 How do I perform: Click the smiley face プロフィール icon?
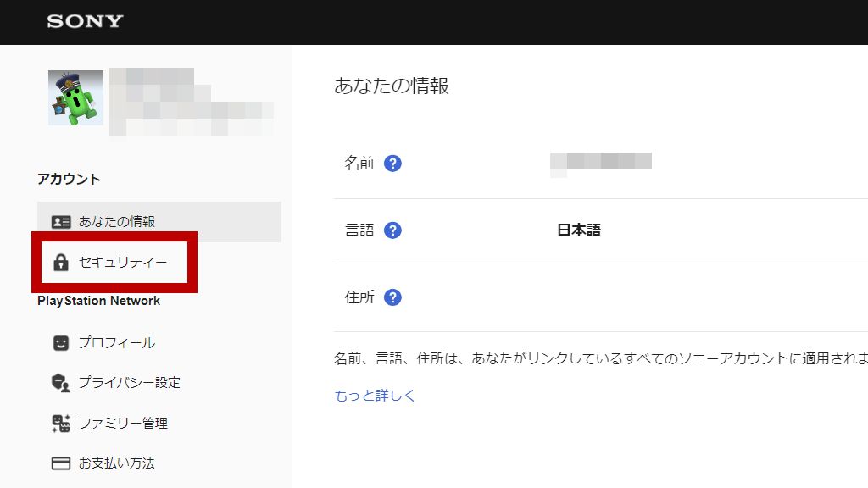point(61,343)
